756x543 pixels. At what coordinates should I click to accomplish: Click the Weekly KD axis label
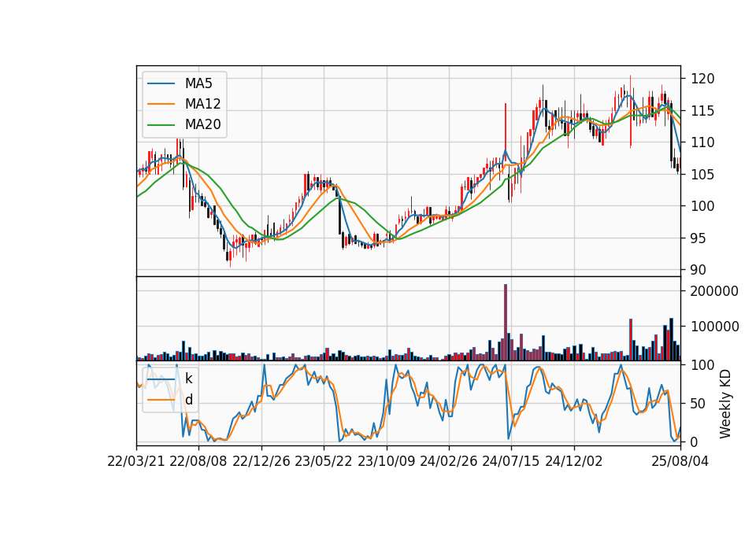725,404
